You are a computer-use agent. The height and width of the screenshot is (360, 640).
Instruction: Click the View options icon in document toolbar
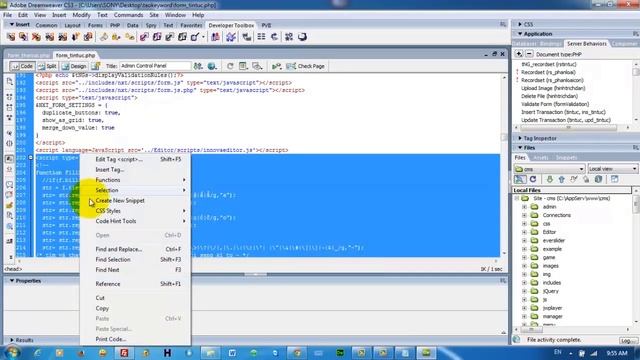(244, 66)
